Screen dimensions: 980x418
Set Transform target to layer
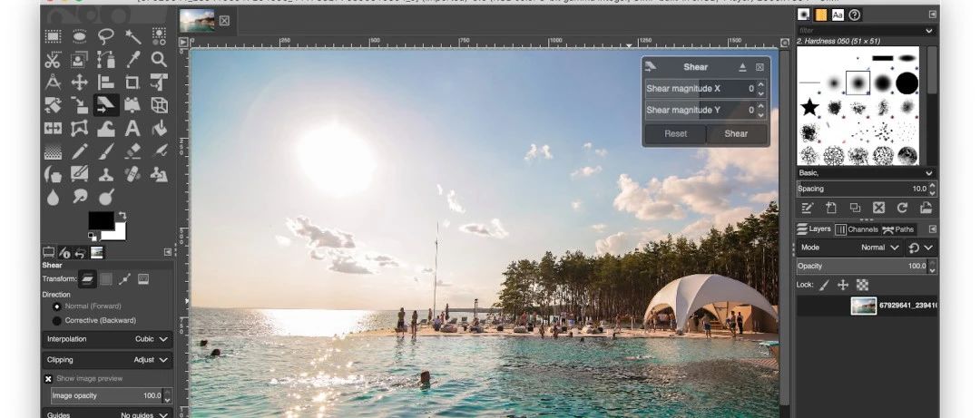(x=87, y=279)
